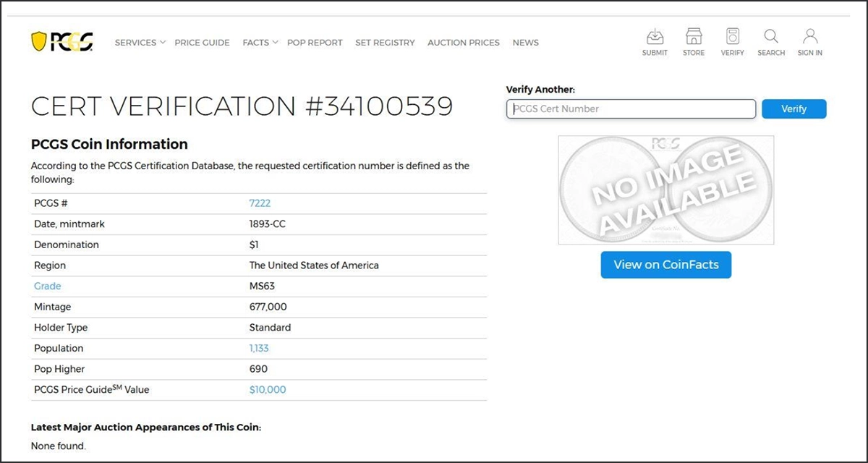The height and width of the screenshot is (463, 868).
Task: Click the Verify Another label
Action: point(540,90)
